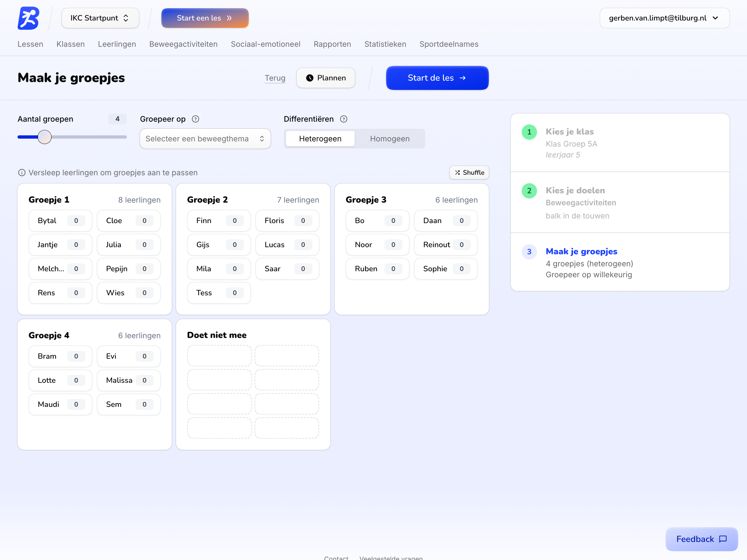Viewport: 747px width, 560px height.
Task: Go to the Statistieken tab
Action: 385,44
